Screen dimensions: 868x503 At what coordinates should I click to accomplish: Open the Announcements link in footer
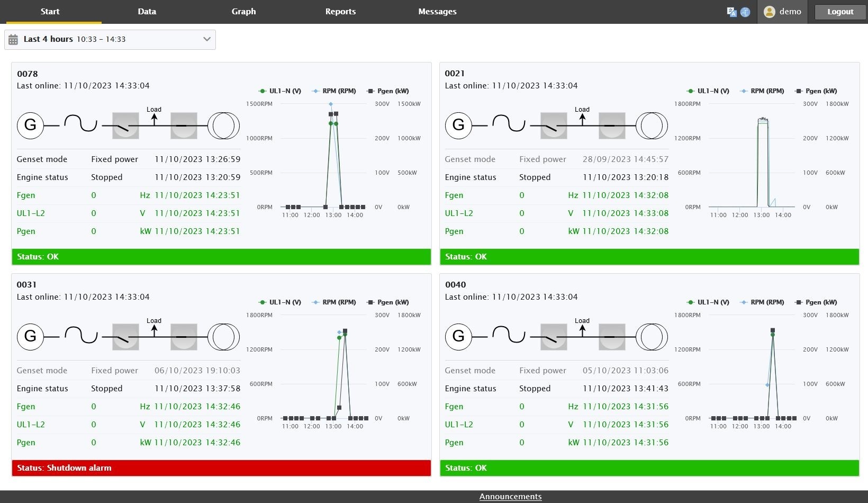coord(510,497)
